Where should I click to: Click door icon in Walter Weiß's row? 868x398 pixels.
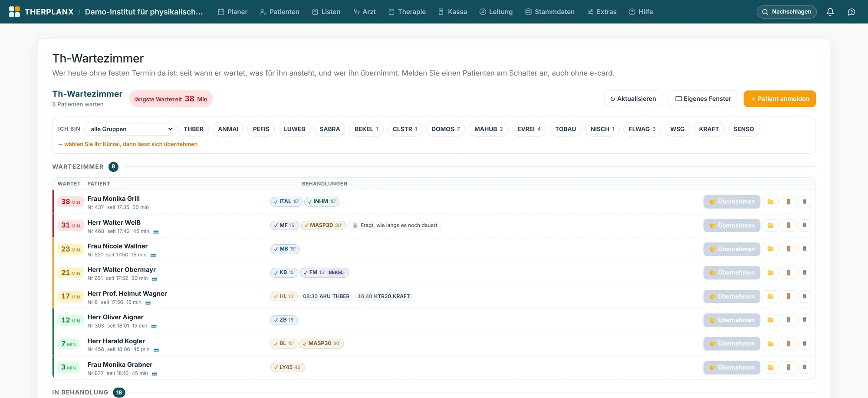point(788,225)
